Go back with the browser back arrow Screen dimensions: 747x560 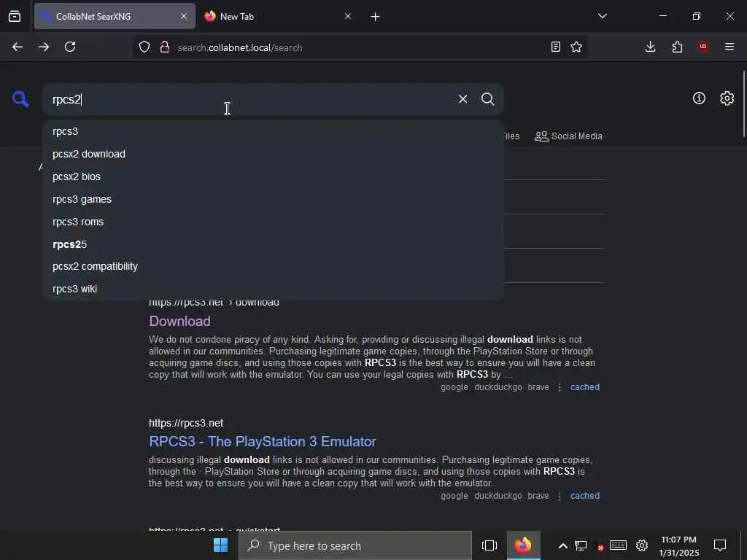click(18, 47)
